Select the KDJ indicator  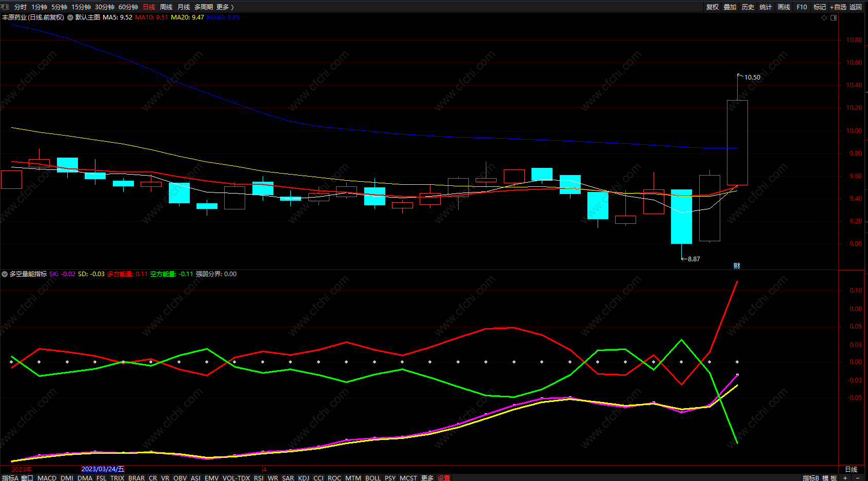pos(304,478)
